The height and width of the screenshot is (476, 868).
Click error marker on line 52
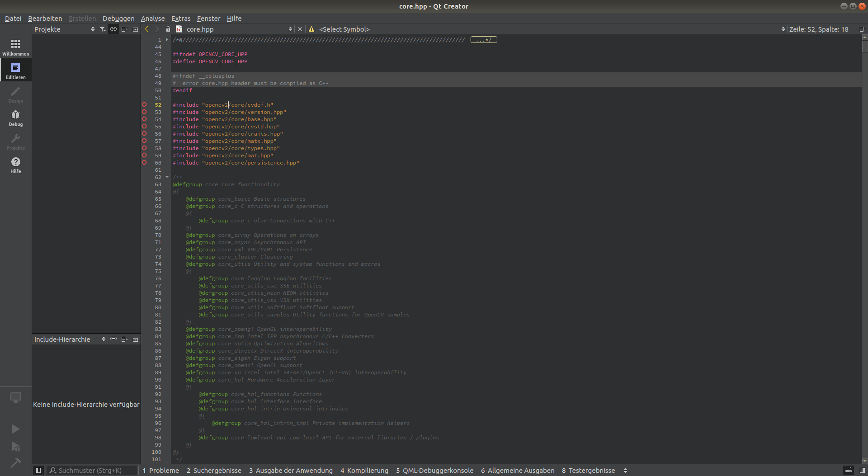coord(144,104)
